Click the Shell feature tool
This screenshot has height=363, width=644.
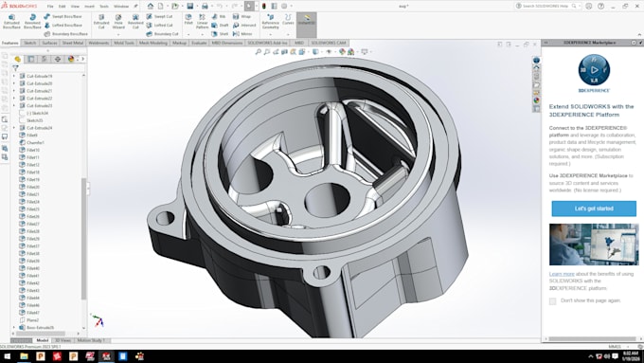220,34
